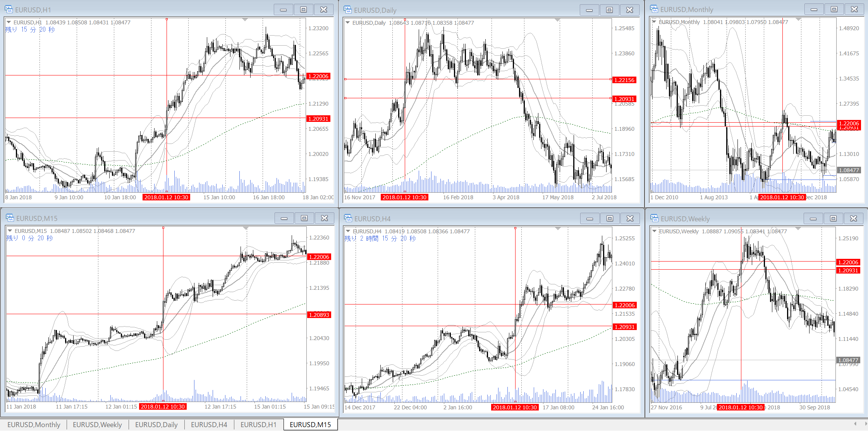Click the EURUSD,Daily window title text
Screen dimensions: 868x431
(x=375, y=10)
